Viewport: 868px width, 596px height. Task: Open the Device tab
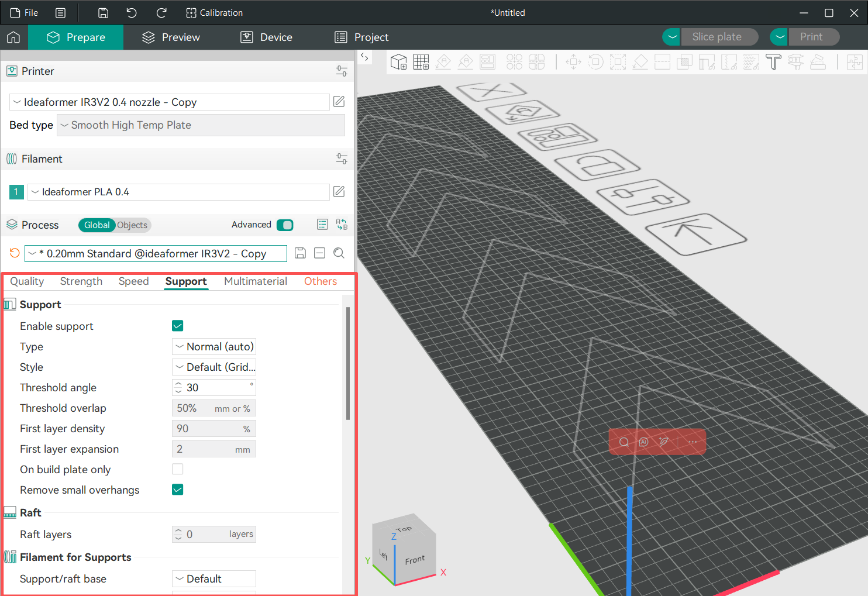click(266, 37)
